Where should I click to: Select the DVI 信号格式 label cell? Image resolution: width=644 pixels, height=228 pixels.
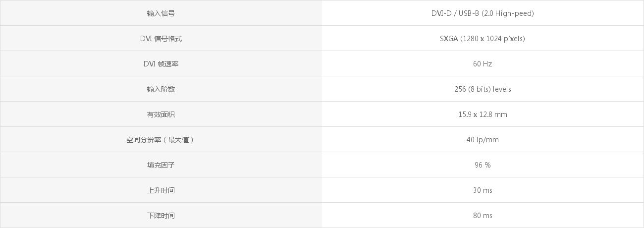click(161, 39)
